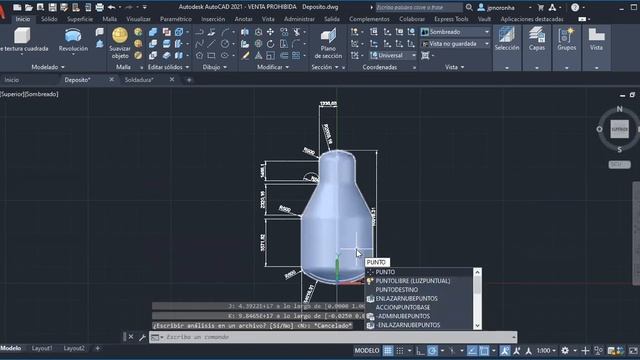
Task: Click the Move tool in Modificar panel
Action: 271,32
